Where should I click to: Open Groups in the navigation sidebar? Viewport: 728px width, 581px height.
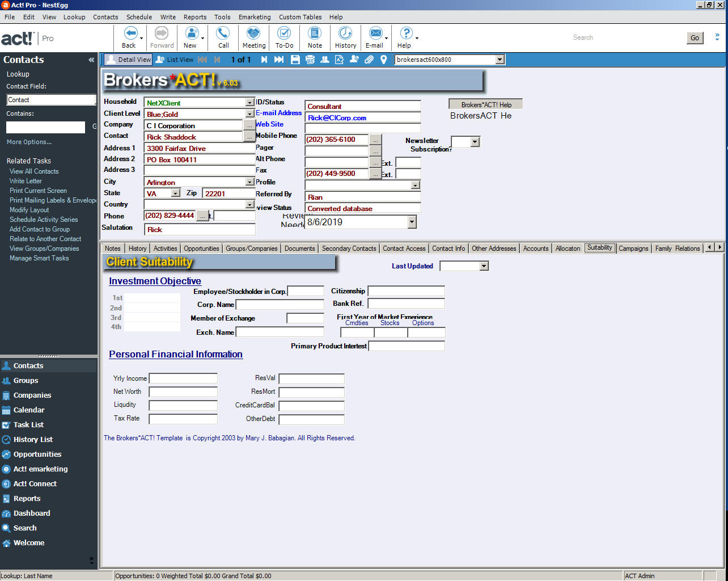point(26,381)
